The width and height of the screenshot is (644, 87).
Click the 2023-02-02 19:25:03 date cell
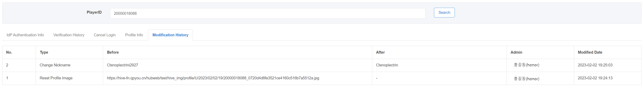coord(595,65)
